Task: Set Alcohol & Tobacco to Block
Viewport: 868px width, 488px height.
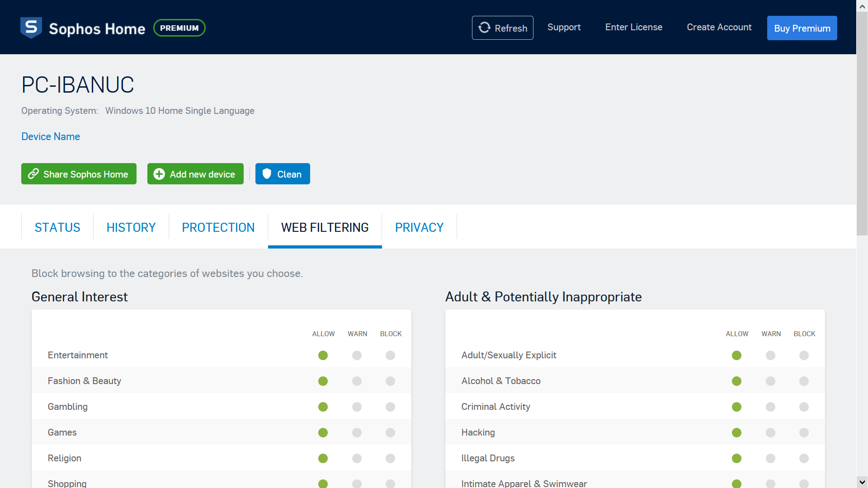Action: (x=804, y=381)
